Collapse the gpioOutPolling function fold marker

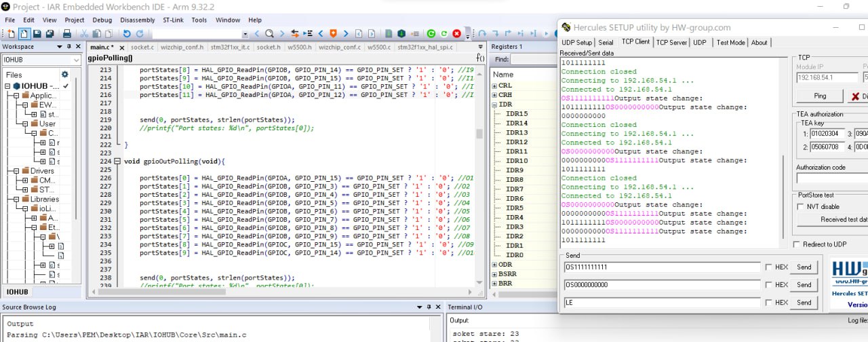pos(117,161)
